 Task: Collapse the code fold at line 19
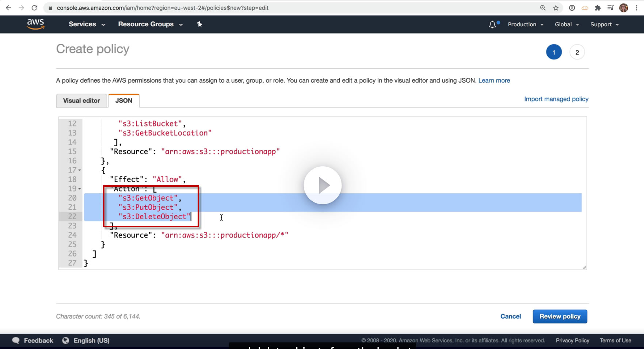[x=80, y=189]
